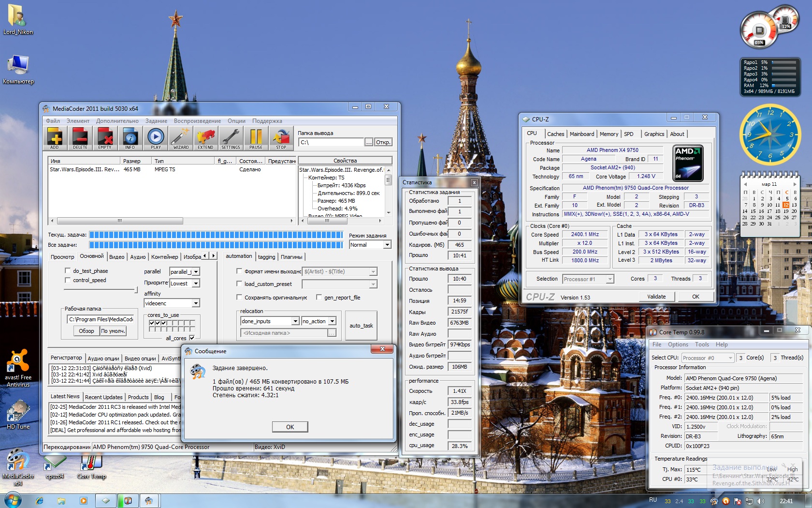
Task: Click the file list horizontal scrollbar
Action: (172, 221)
